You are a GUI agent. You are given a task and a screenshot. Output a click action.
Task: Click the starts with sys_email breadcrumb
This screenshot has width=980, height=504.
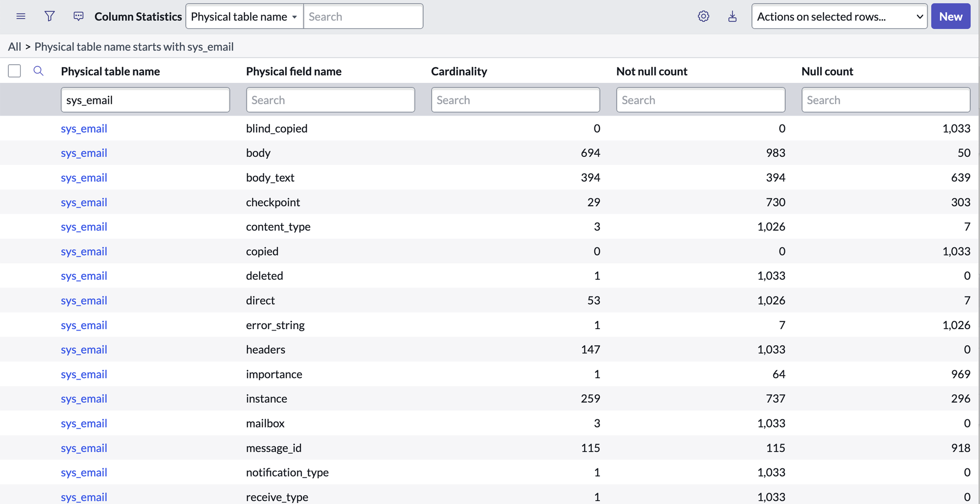coord(134,47)
